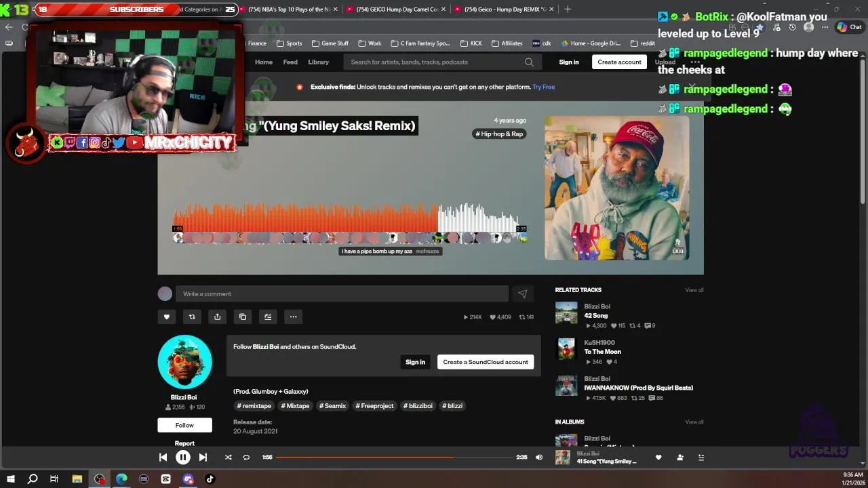Follow Blizzi Boi with the Follow button
Image resolution: width=868 pixels, height=488 pixels.
[184, 425]
